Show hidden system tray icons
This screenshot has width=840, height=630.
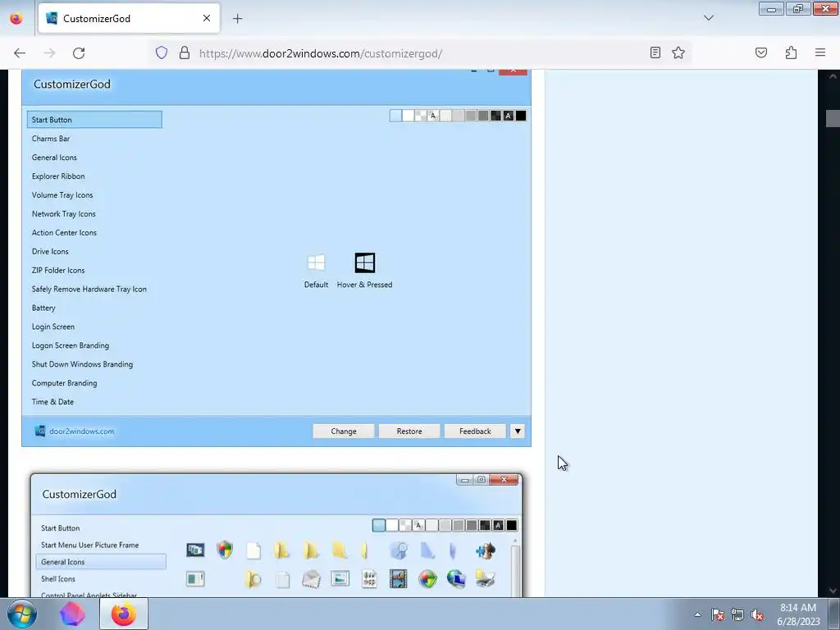coord(697,614)
